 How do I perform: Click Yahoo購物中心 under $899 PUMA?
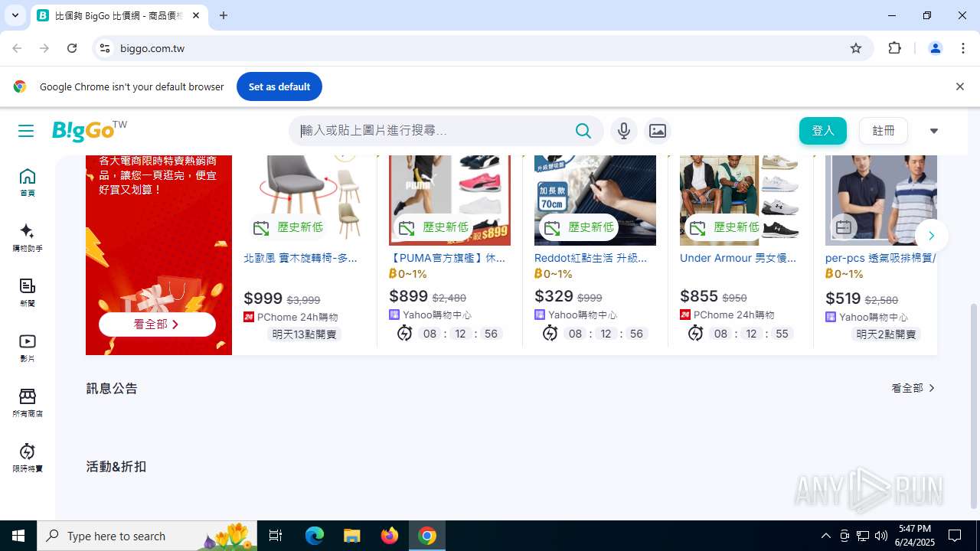tap(430, 315)
